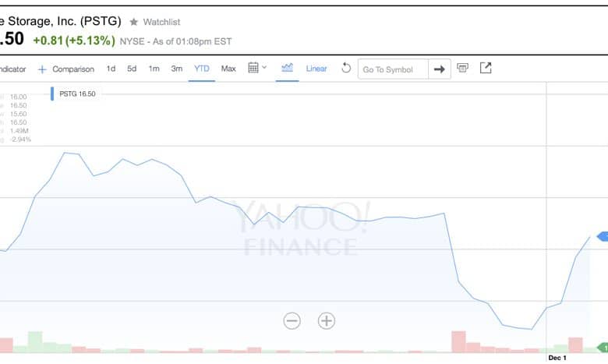Select the line chart type icon

(x=288, y=68)
